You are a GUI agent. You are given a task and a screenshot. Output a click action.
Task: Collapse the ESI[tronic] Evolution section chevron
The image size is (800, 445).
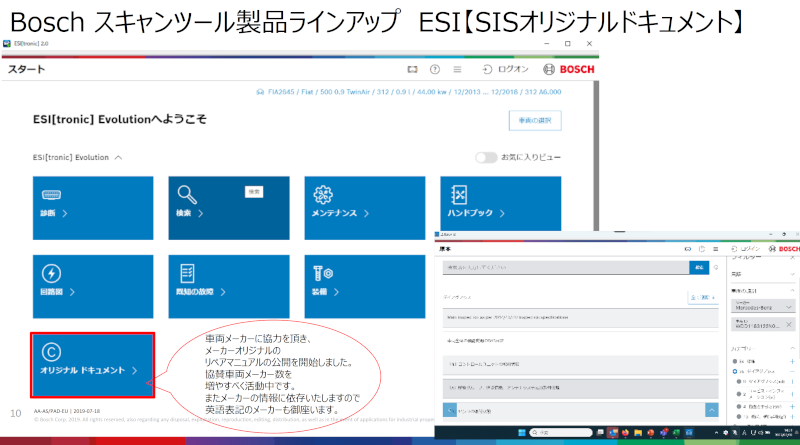click(x=118, y=158)
